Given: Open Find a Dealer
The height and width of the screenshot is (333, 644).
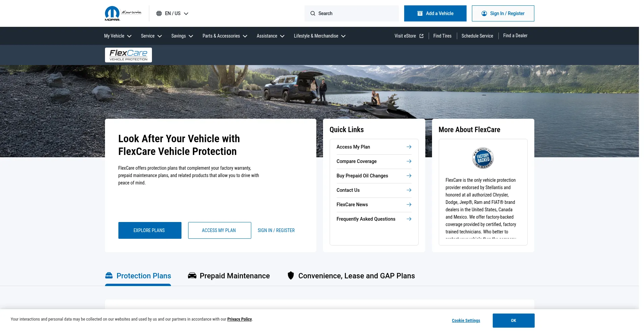Looking at the screenshot, I should 515,36.
